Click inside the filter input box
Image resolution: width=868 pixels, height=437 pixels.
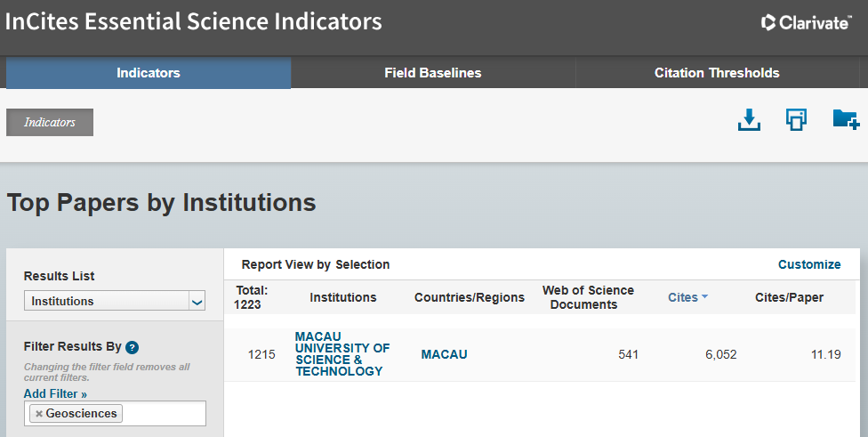point(164,414)
